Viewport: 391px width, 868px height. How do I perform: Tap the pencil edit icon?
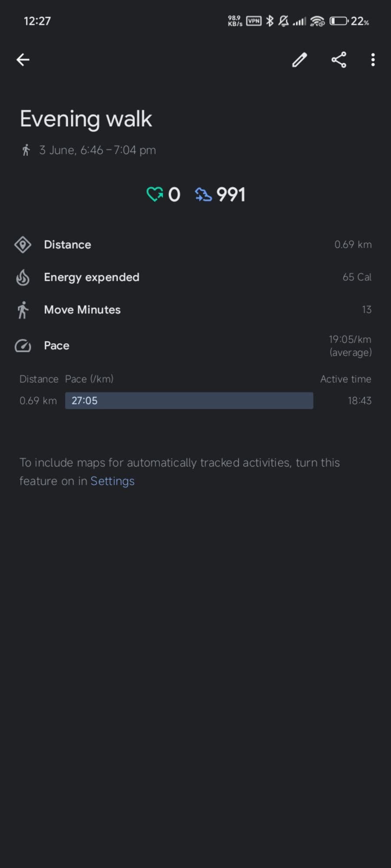tap(299, 60)
